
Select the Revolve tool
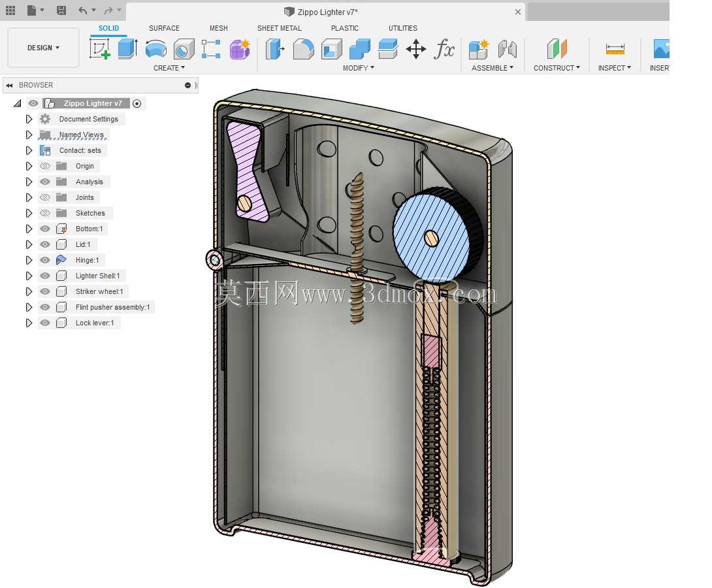(155, 48)
